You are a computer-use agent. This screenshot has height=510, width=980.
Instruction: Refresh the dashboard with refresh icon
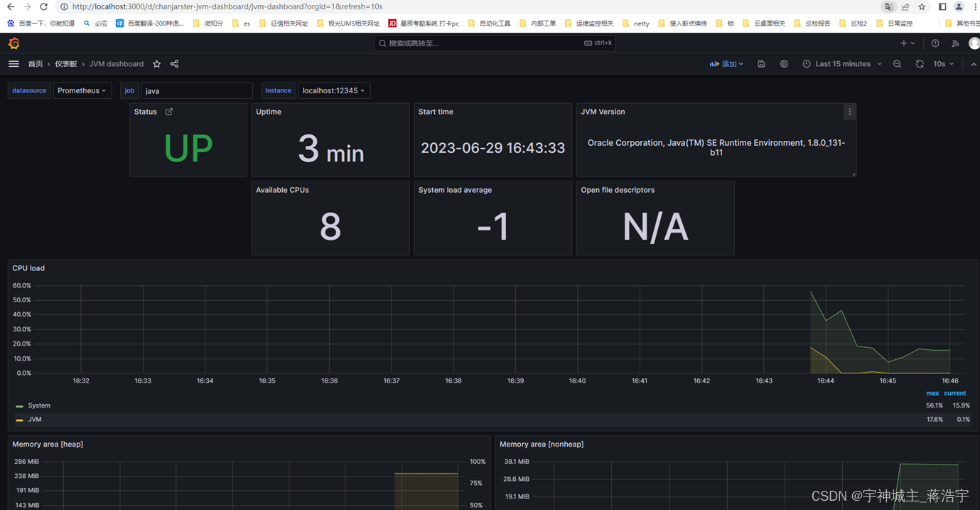click(x=920, y=63)
